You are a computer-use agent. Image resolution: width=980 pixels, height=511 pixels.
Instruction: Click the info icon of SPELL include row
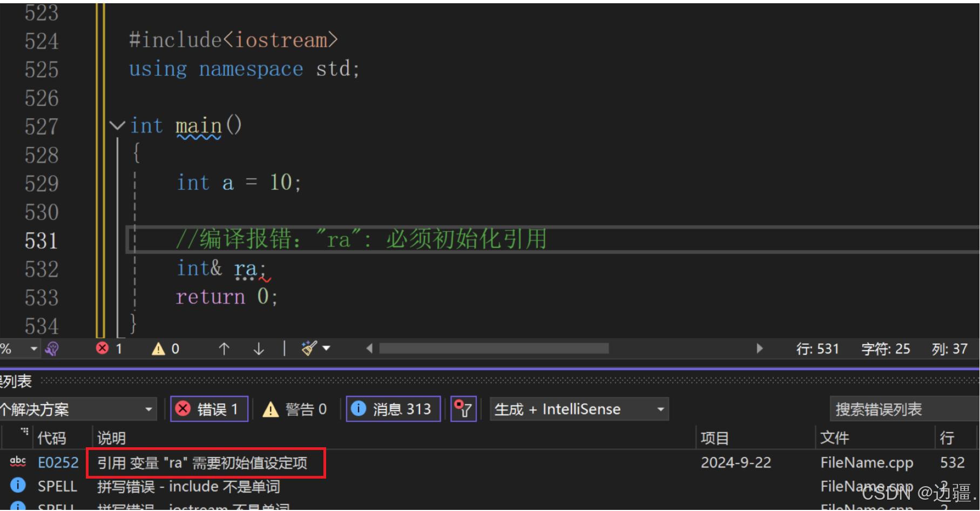coord(18,485)
